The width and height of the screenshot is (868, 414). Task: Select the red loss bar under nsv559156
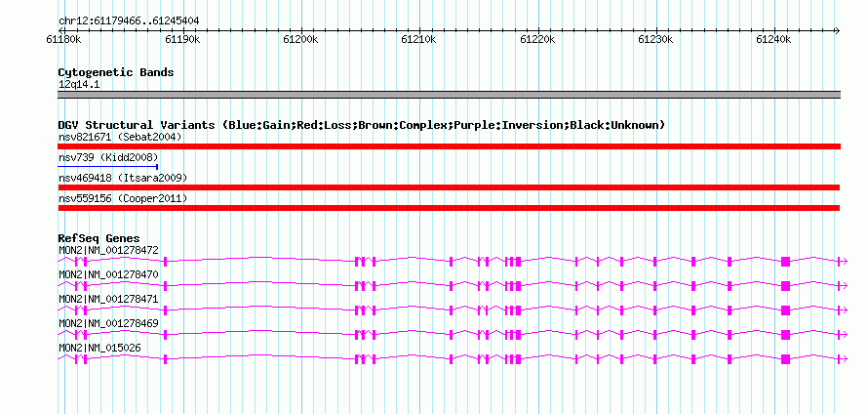[449, 208]
